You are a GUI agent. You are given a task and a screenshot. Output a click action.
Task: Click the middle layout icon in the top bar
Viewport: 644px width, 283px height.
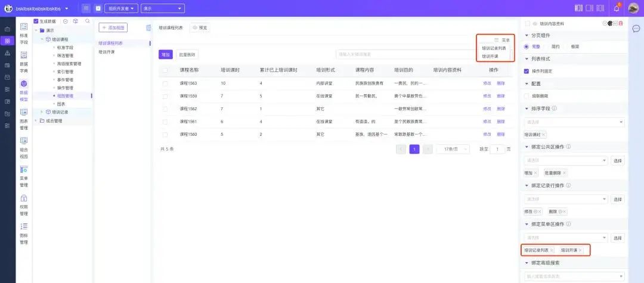click(590, 8)
